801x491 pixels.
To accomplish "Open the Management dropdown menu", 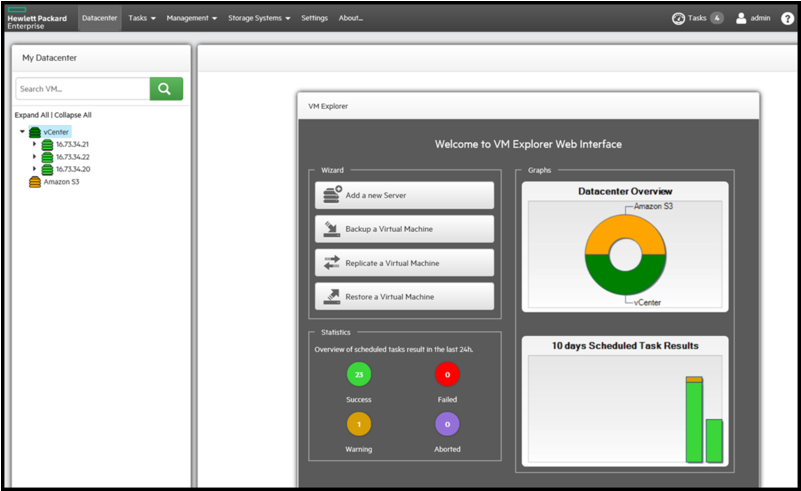I will coord(192,18).
